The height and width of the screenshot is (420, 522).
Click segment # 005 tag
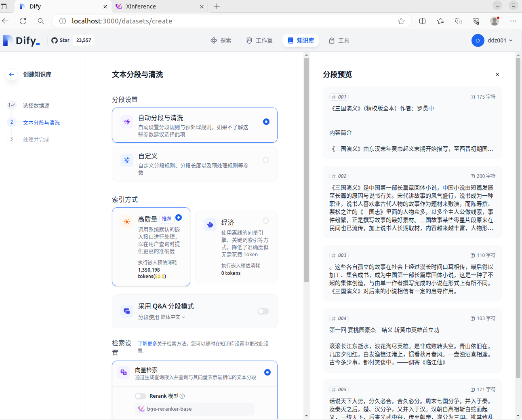click(339, 390)
